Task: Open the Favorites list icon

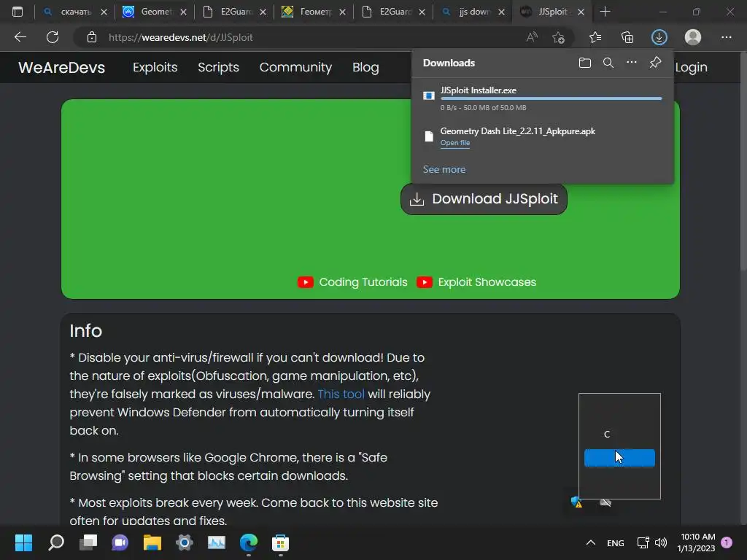Action: pyautogui.click(x=595, y=37)
